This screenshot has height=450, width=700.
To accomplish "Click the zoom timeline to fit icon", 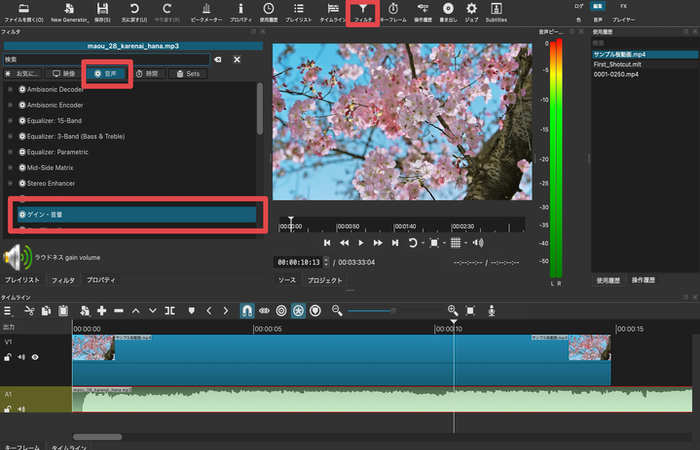I will tap(471, 311).
